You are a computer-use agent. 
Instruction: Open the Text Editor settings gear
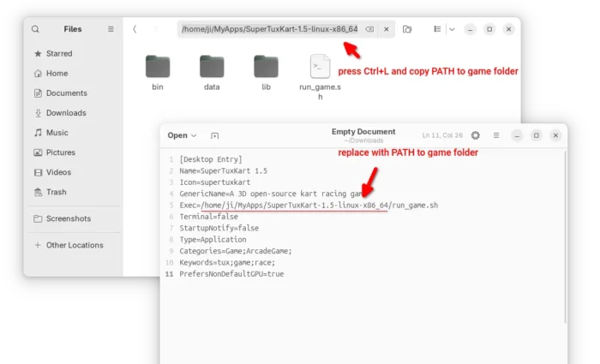point(476,135)
